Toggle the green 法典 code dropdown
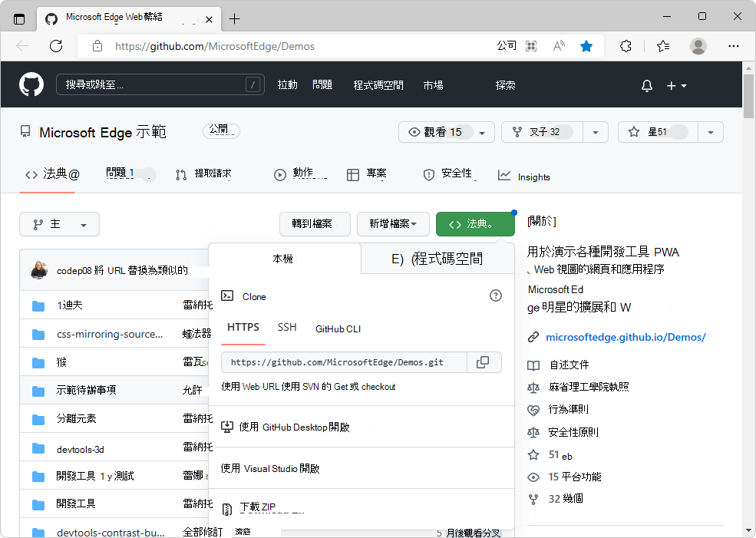The height and width of the screenshot is (538, 756). tap(475, 224)
